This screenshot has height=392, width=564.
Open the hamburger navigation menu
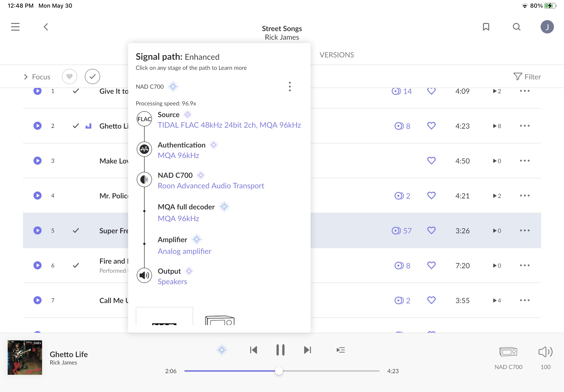click(x=15, y=27)
